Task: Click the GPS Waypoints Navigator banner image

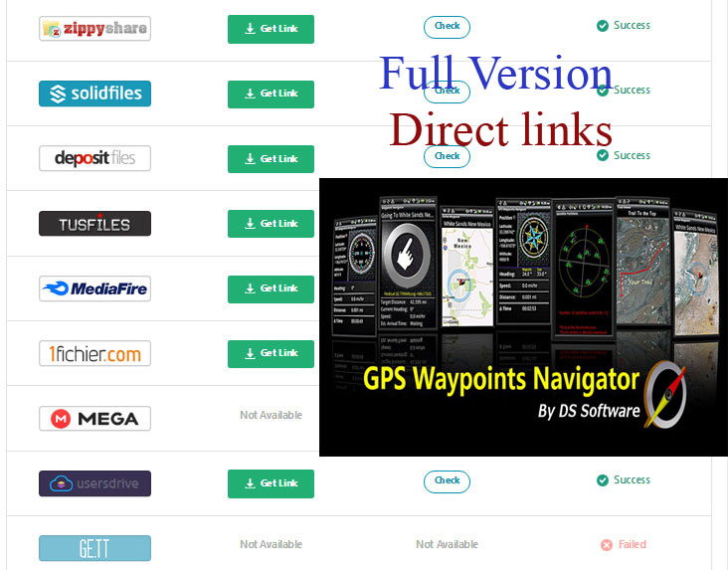Action: (523, 316)
